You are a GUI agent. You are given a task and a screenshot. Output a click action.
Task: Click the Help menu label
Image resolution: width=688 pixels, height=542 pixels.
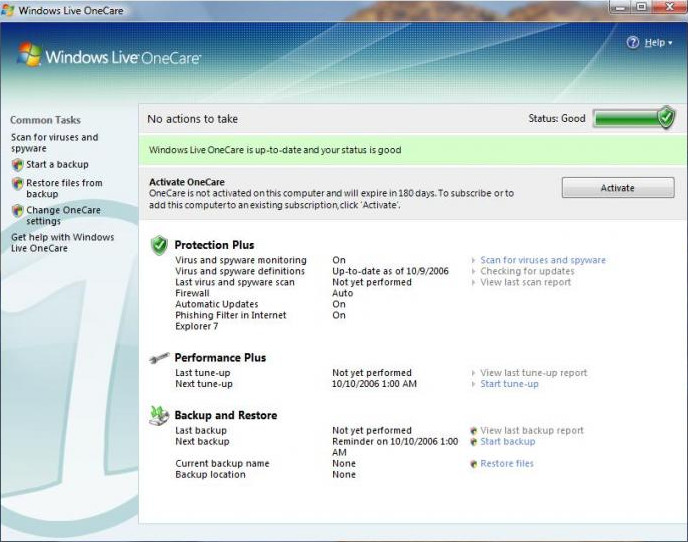(x=655, y=43)
